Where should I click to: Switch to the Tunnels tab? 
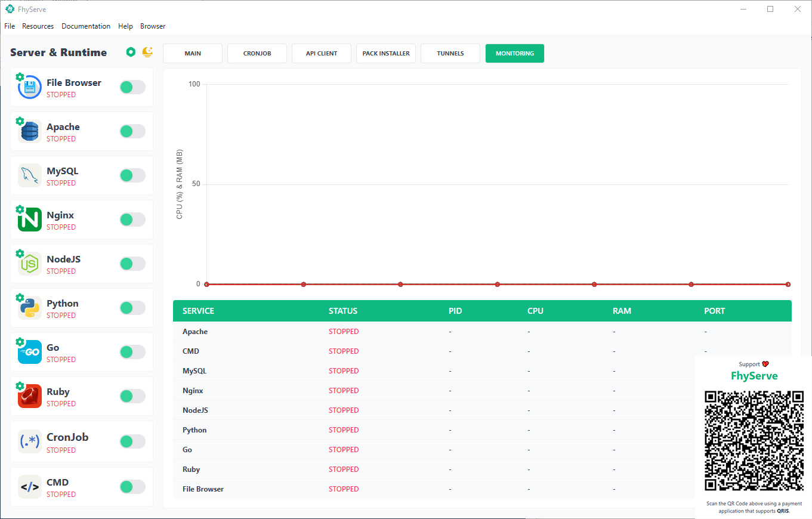point(450,53)
